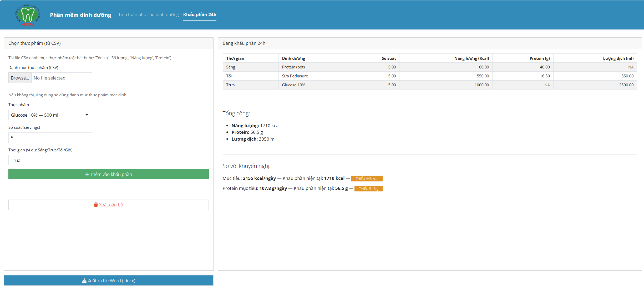Click Phần mềm dinh dưỡng brand title

click(80, 15)
